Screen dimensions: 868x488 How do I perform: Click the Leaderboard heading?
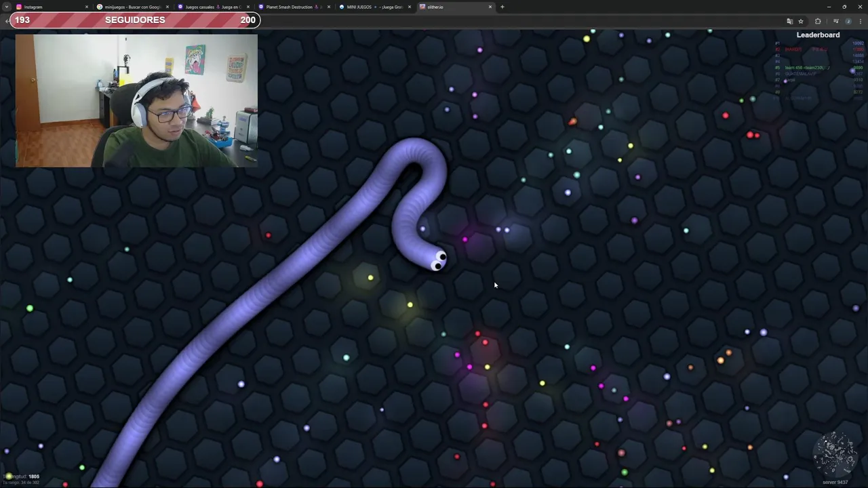click(818, 35)
